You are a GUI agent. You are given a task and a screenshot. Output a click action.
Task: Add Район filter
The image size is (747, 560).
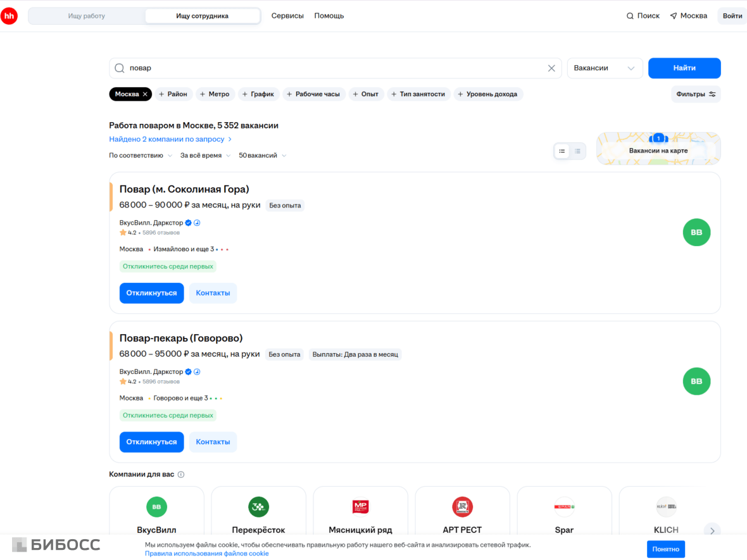click(x=173, y=94)
